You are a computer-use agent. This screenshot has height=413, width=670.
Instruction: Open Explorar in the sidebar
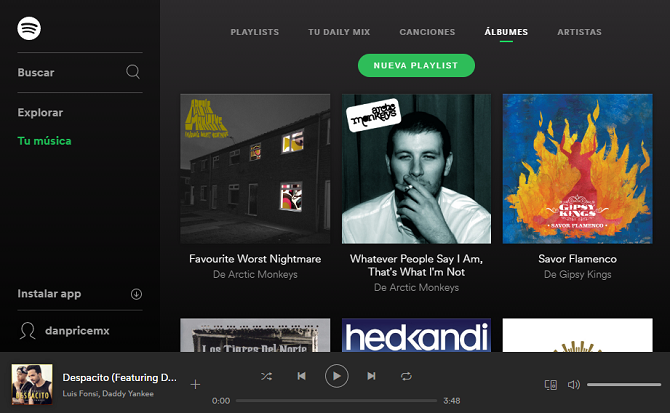pos(40,113)
